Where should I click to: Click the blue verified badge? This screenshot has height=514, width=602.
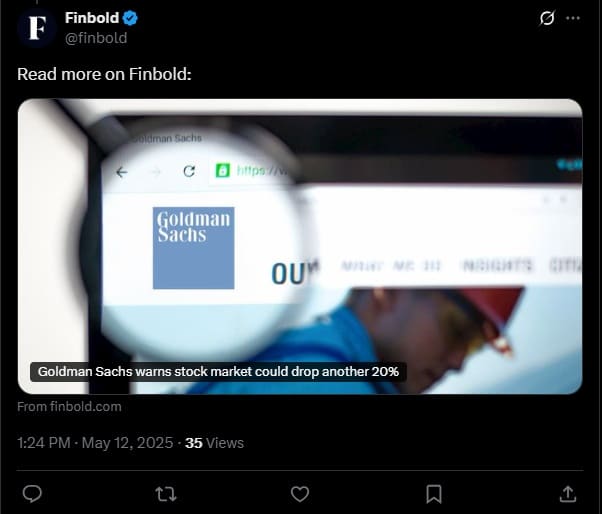tap(130, 18)
